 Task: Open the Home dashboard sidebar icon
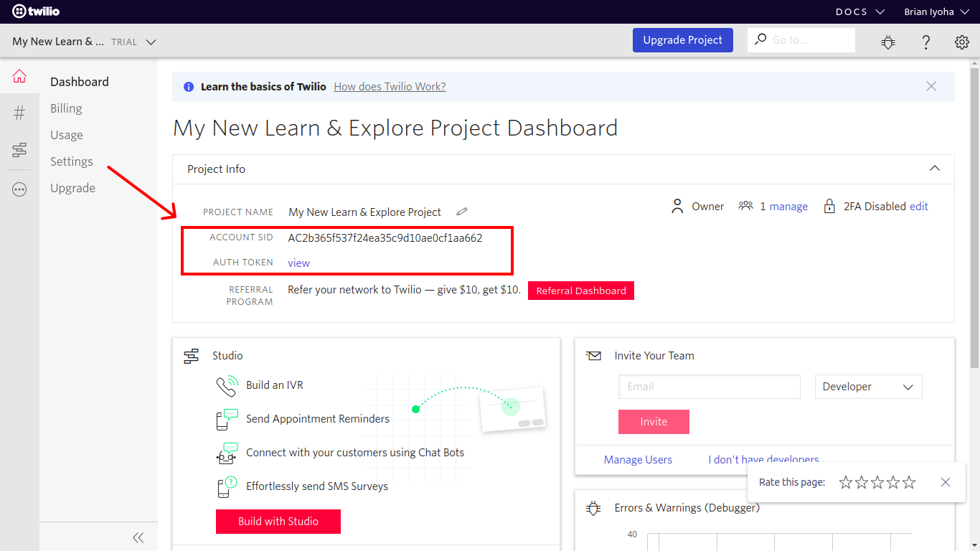[19, 76]
